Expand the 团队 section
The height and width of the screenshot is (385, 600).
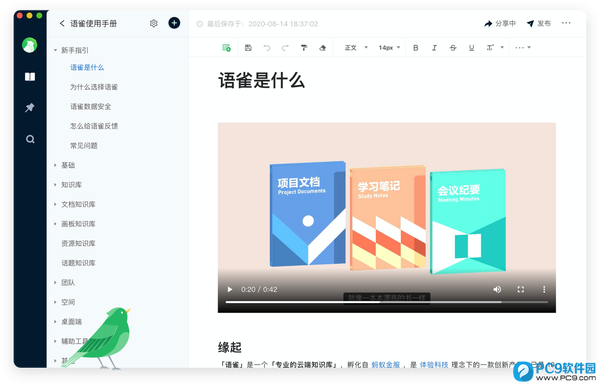55,282
